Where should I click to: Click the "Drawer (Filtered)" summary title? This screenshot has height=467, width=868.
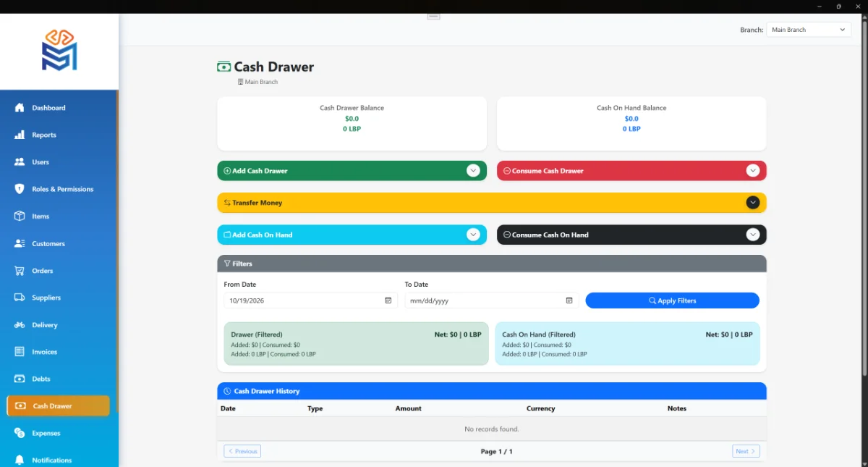[257, 335]
